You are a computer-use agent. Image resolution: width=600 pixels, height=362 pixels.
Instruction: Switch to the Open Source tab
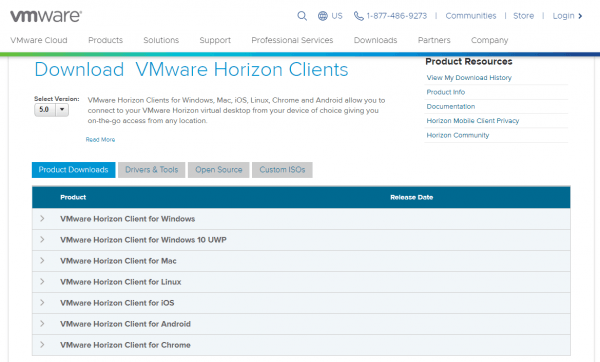click(x=219, y=170)
